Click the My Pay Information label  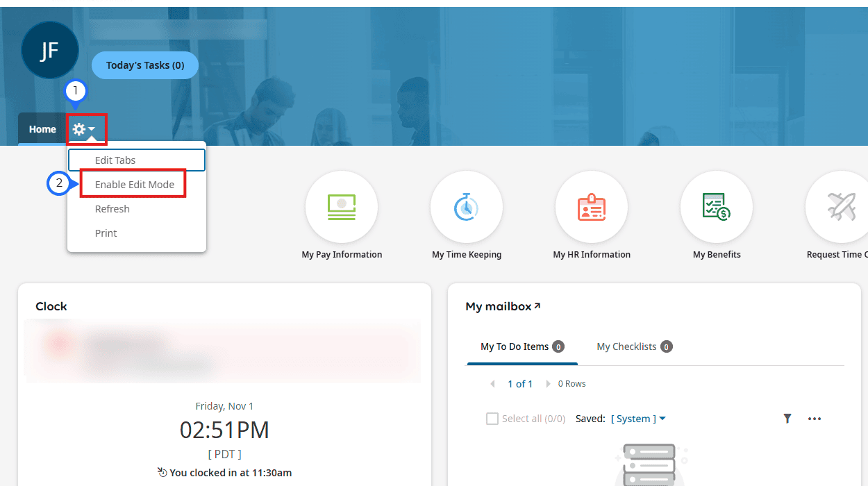tap(342, 255)
